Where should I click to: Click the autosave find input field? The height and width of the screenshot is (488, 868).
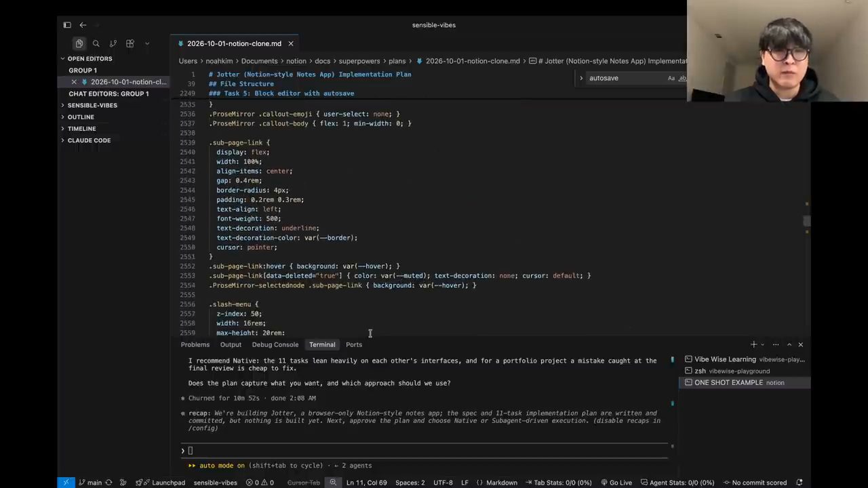625,78
